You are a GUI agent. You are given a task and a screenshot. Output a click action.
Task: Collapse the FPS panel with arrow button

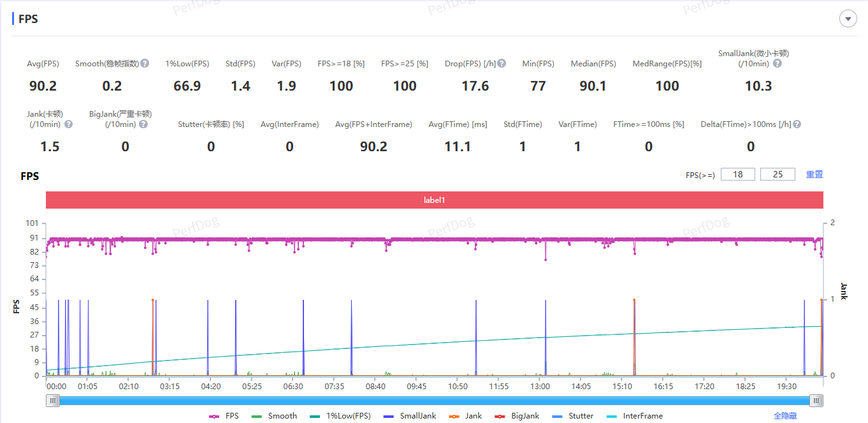[848, 19]
